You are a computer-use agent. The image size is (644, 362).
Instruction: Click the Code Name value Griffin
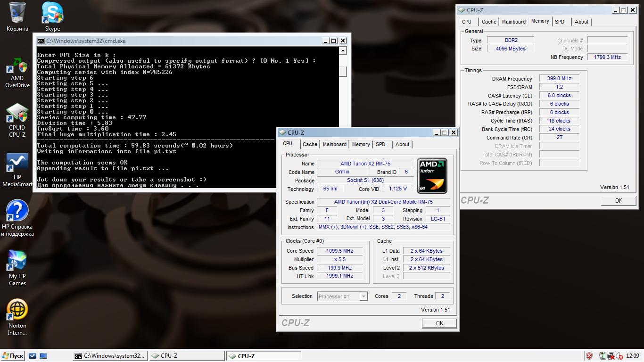click(x=342, y=172)
